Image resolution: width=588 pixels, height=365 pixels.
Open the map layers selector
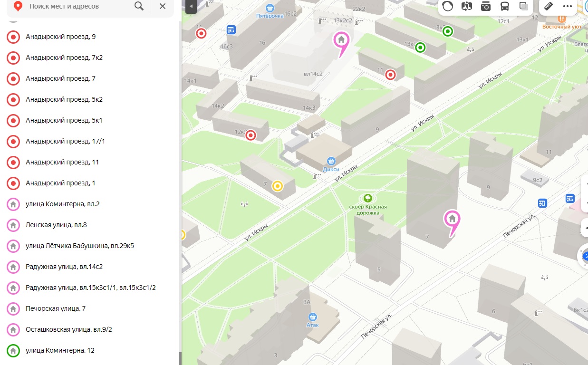524,6
